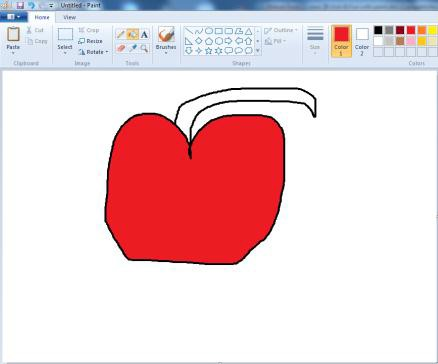
Task: Pick the brown color swatch
Action: [x=400, y=41]
